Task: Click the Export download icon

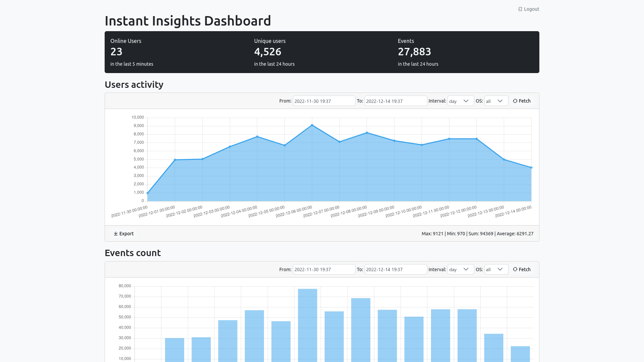Action: (116, 234)
